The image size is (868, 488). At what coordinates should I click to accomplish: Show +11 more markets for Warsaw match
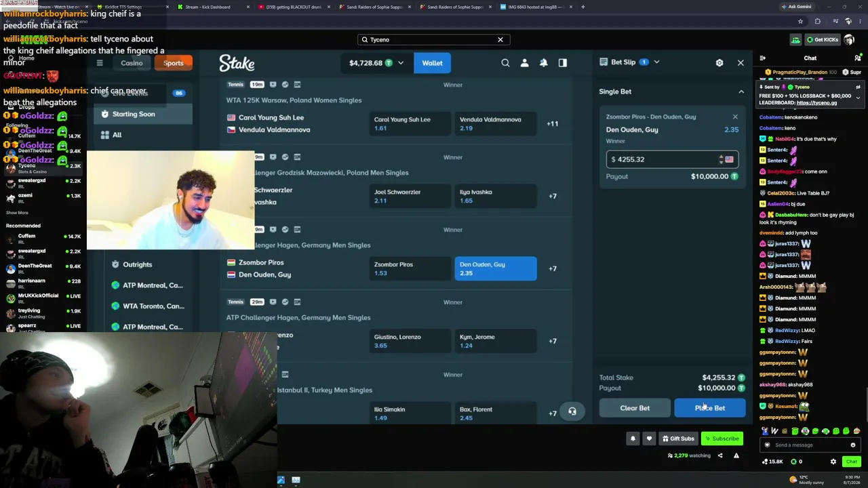pos(553,123)
